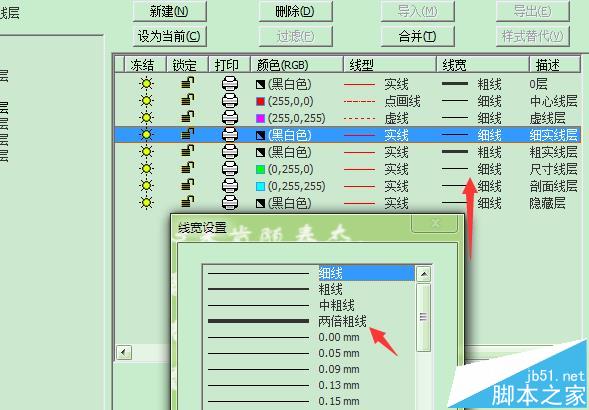Click the printer icon of 细实线层 row
This screenshot has width=589, height=410.
230,135
